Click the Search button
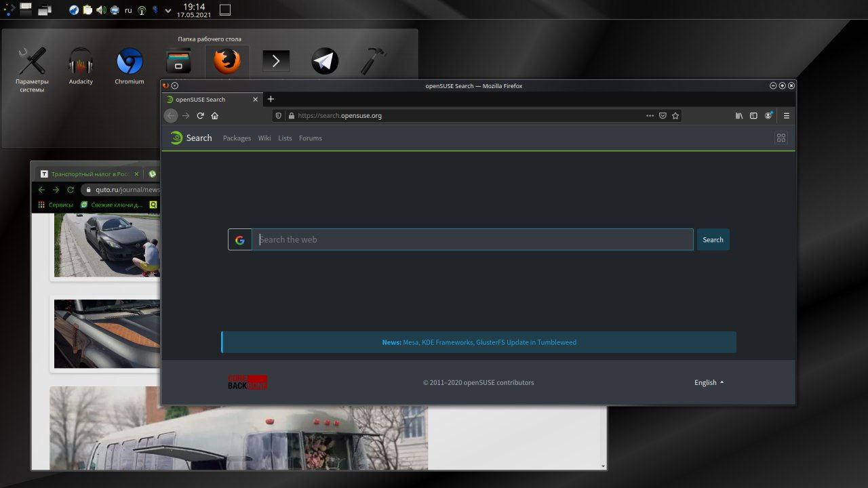This screenshot has width=868, height=488. point(713,240)
